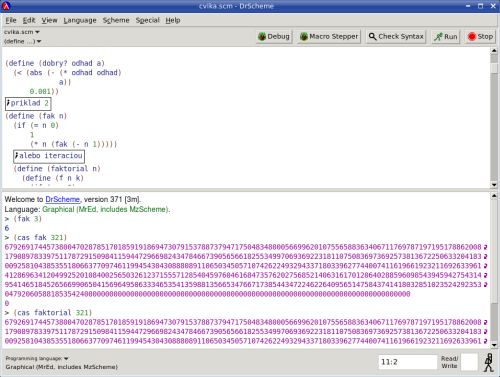
Task: Click the 11:2 cursor position field
Action: pyautogui.click(x=408, y=362)
